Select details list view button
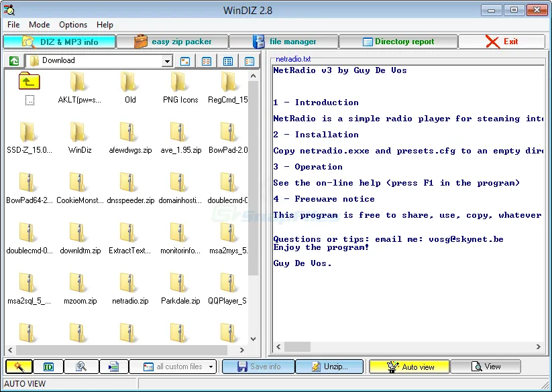This screenshot has height=392, width=552. coord(250,61)
